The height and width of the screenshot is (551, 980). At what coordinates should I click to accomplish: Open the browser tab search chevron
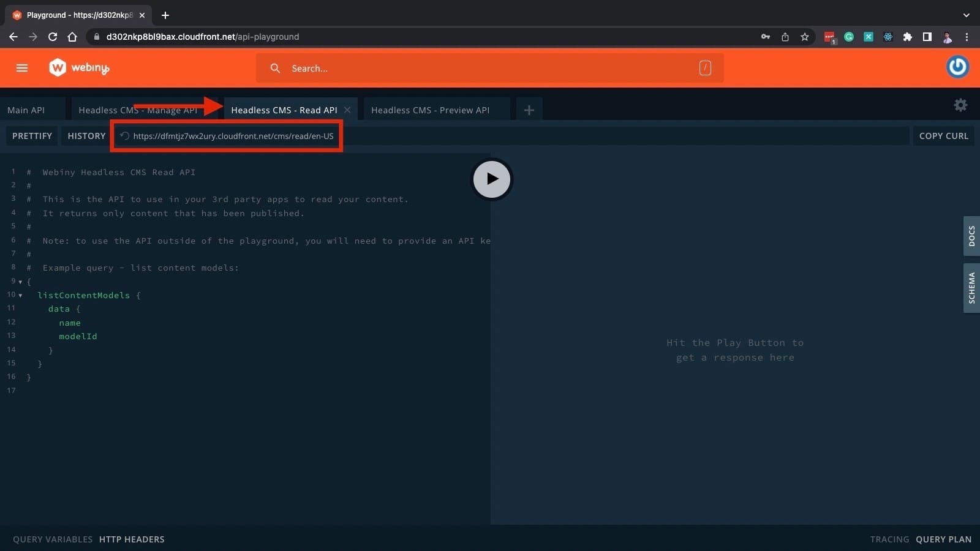[x=967, y=15]
